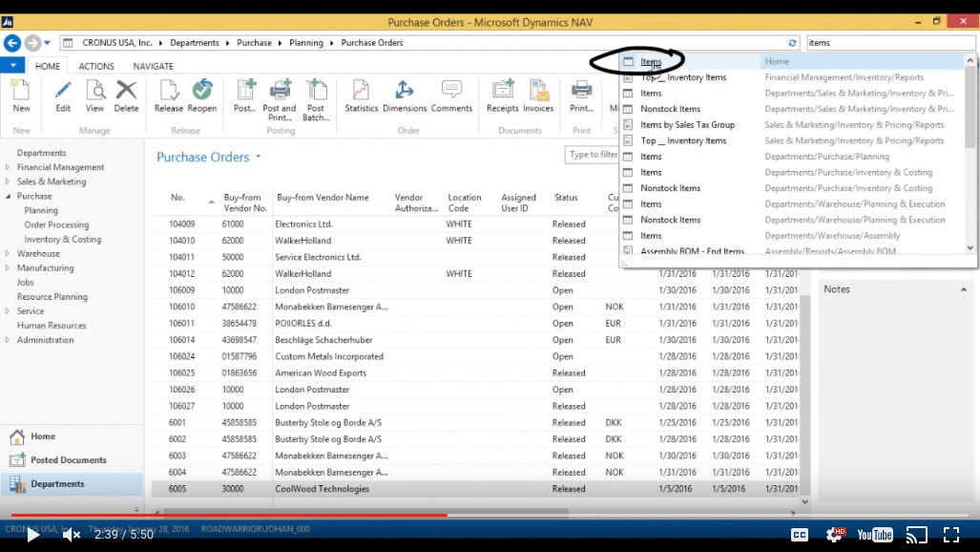Switch to the NAVIGATE ribbon tab
This screenshot has height=552, width=980.
[153, 66]
